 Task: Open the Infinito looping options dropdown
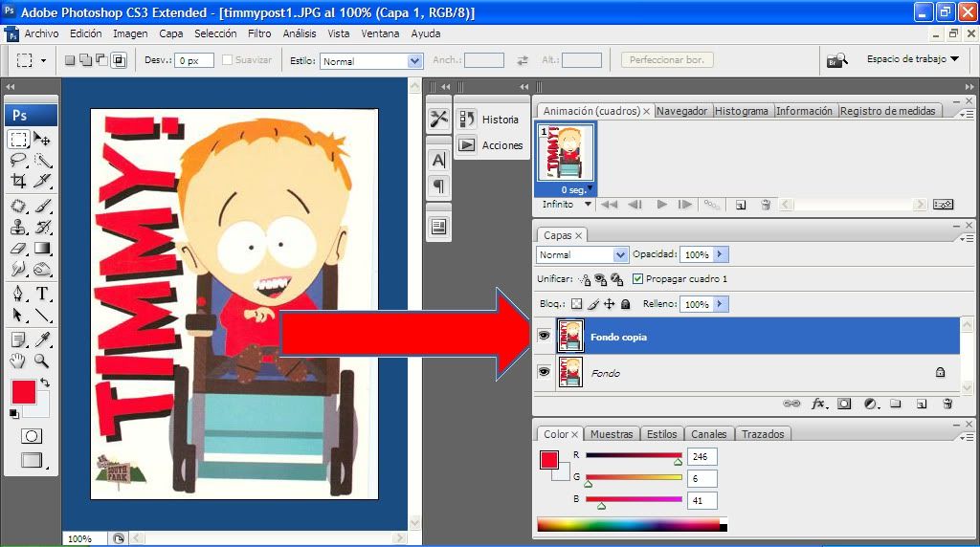click(x=588, y=205)
